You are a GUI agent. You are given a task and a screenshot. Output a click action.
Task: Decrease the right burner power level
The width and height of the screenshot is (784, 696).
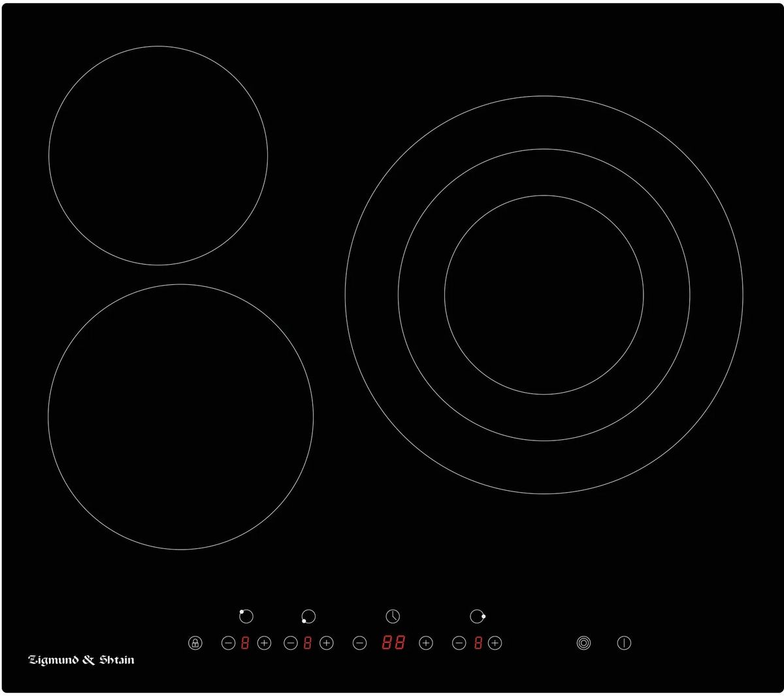(459, 643)
